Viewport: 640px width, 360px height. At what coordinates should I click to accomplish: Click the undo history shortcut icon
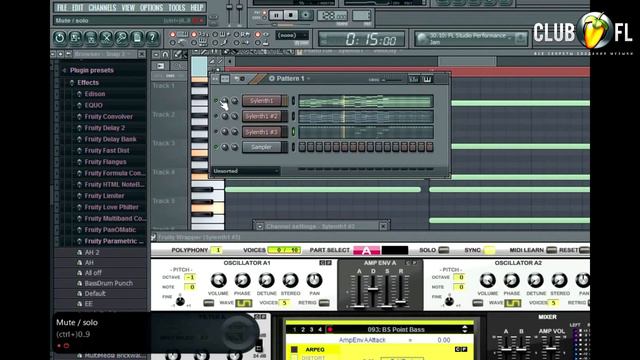point(60,38)
